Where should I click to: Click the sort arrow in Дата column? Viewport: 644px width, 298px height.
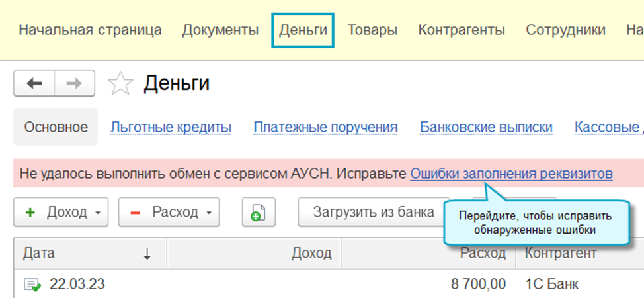[x=147, y=254]
